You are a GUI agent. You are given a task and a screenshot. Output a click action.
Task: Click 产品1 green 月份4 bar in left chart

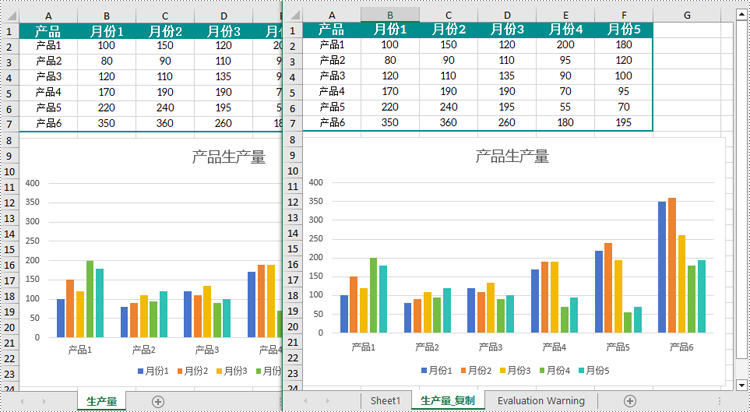(90, 299)
